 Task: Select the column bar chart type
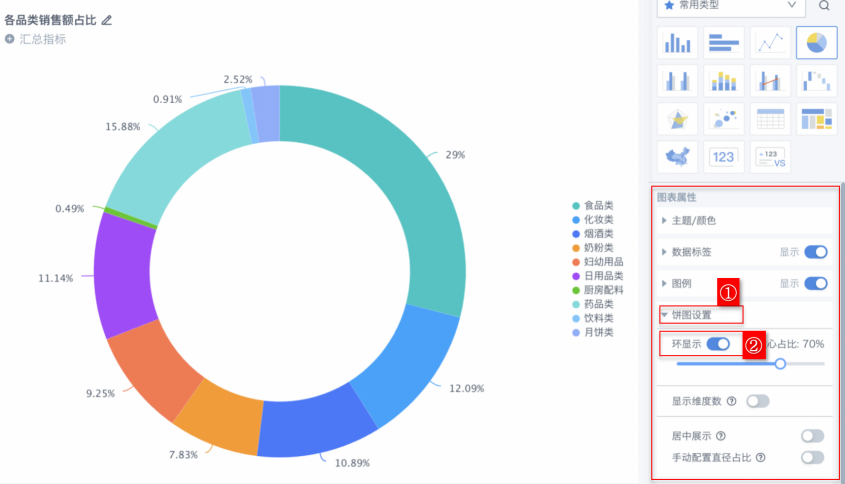677,42
